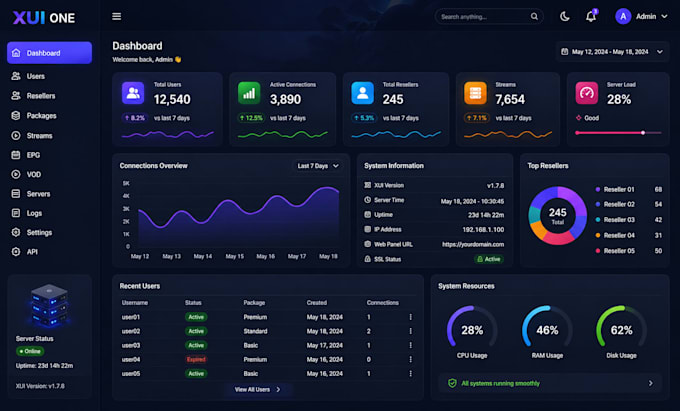Switch to dark mode with moon icon
Image resolution: width=680 pixels, height=411 pixels.
tap(564, 16)
